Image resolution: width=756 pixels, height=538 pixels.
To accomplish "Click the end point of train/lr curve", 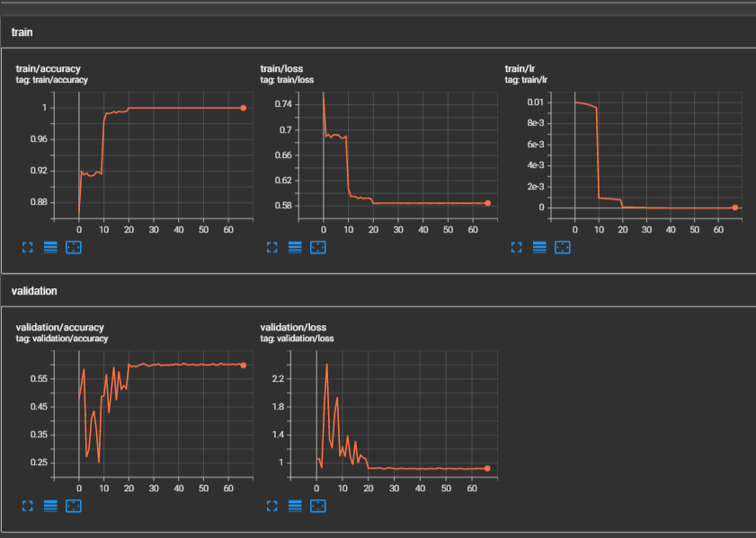I will [x=734, y=207].
